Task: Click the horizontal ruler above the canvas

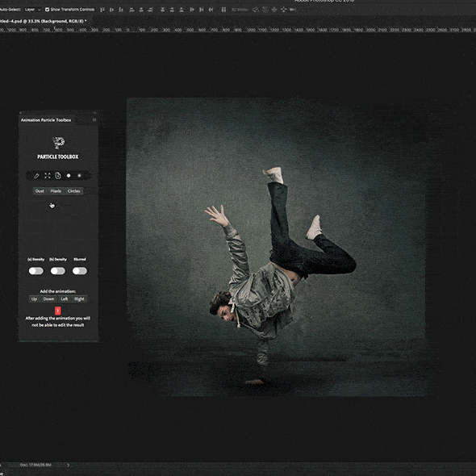Action: [238, 30]
